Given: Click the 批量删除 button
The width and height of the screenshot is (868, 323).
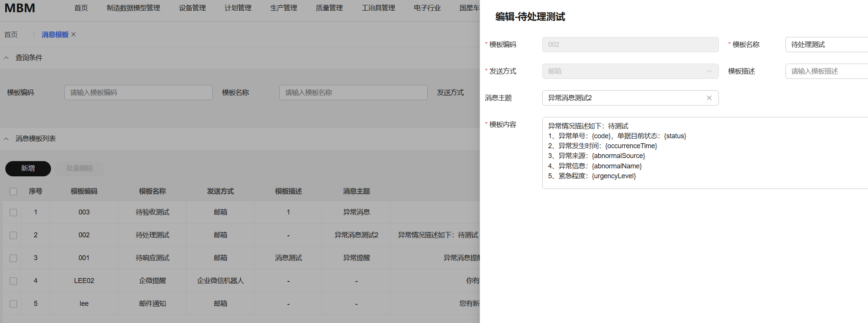Looking at the screenshot, I should (80, 168).
